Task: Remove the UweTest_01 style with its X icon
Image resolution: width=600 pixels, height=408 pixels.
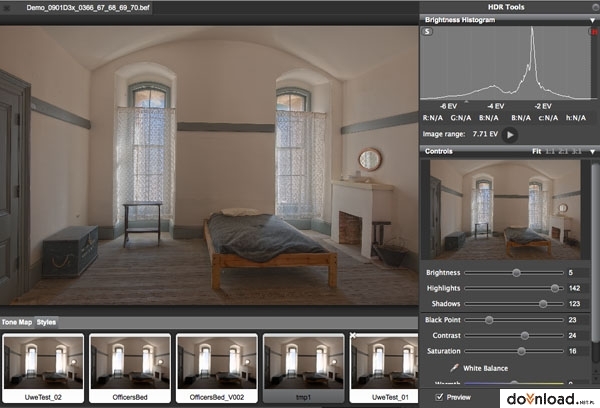Action: (353, 335)
